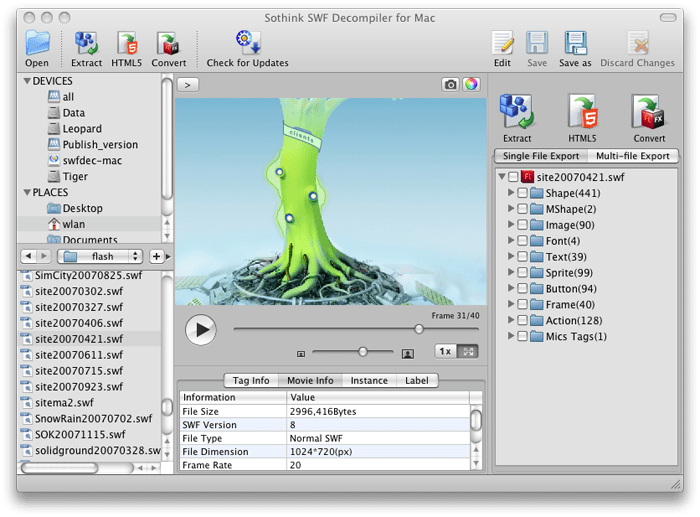Screen dimensions: 700x517
Task: Click the back navigation arrow button
Action: tap(29, 256)
